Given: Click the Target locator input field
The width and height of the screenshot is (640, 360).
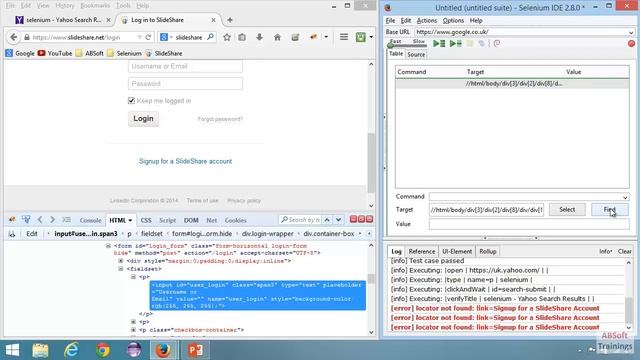Looking at the screenshot, I should (486, 210).
